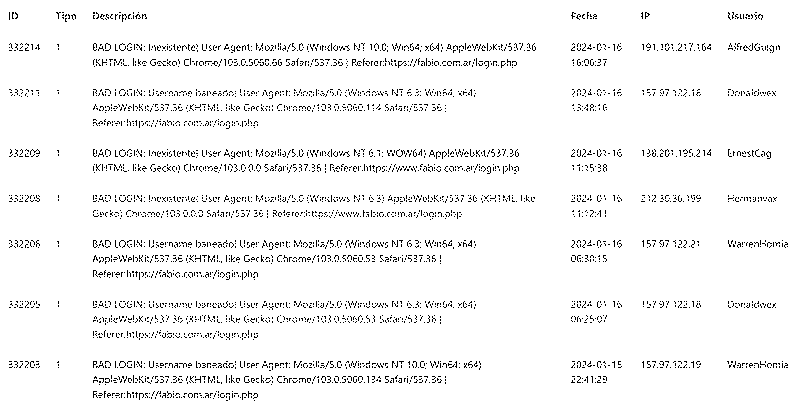Click username AlfredGuign
Viewport: 800px width, 409px height.
coord(754,47)
